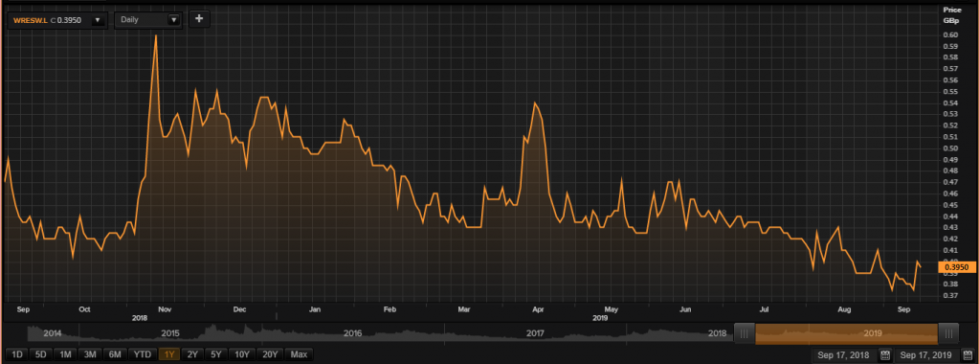Screen dimensions: 980x364
Task: Select the 2Y time range
Action: (192, 354)
